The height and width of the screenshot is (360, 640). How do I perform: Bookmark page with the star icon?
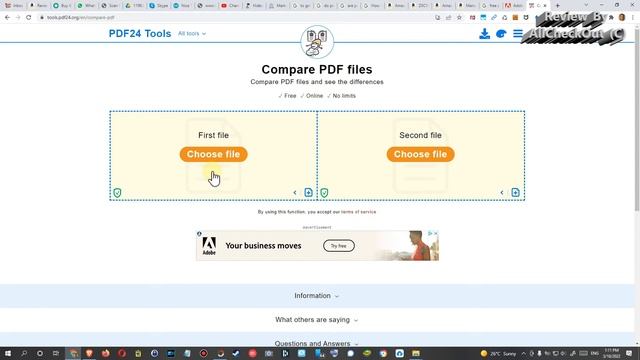[459, 18]
